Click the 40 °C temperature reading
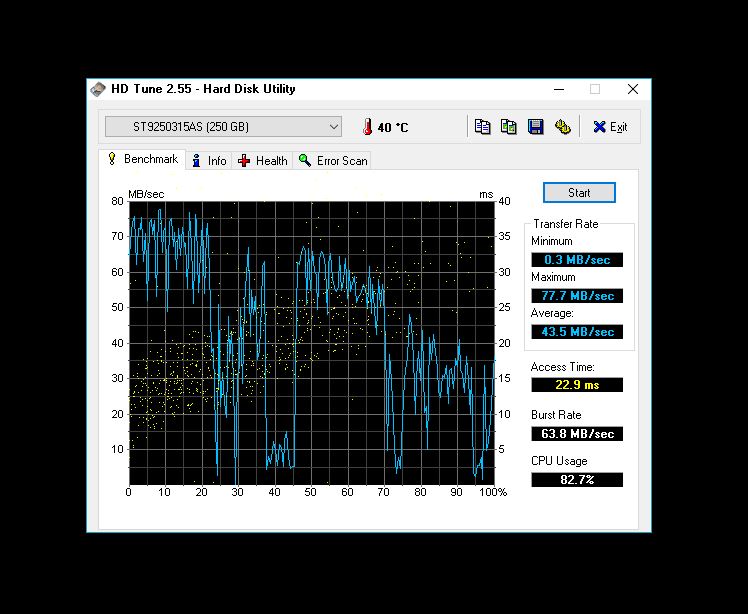This screenshot has height=614, width=748. (x=393, y=127)
